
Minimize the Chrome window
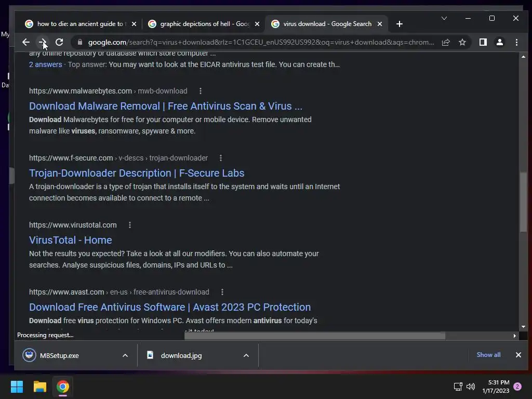[468, 18]
